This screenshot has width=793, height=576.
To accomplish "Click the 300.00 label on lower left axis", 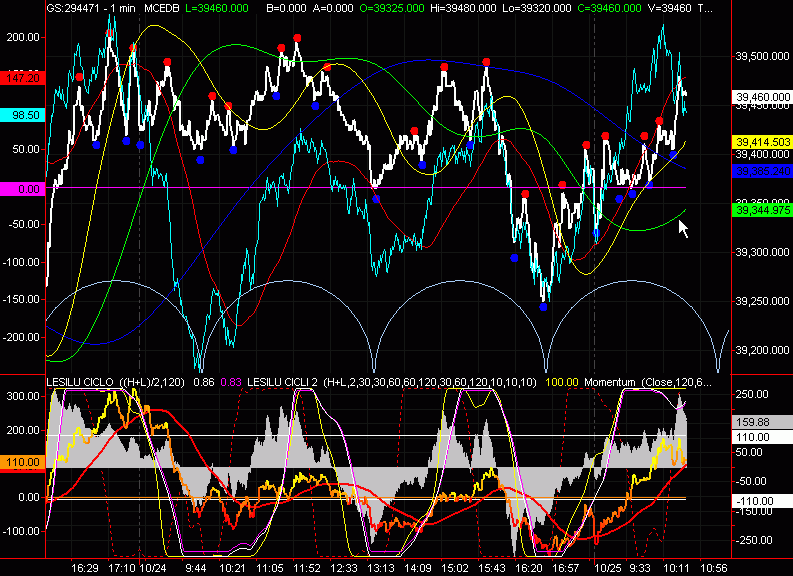I will click(x=23, y=396).
